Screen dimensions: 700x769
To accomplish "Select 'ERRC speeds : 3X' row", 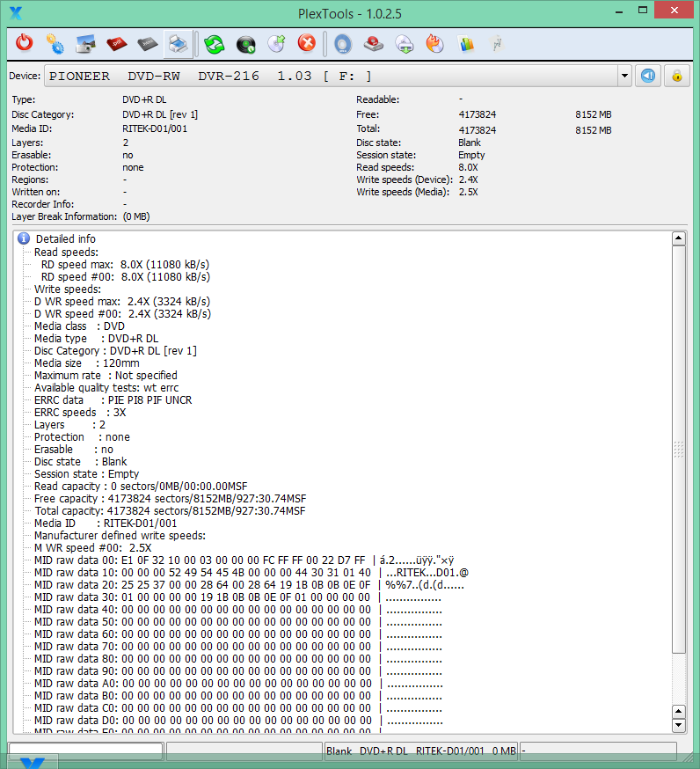I will [80, 413].
